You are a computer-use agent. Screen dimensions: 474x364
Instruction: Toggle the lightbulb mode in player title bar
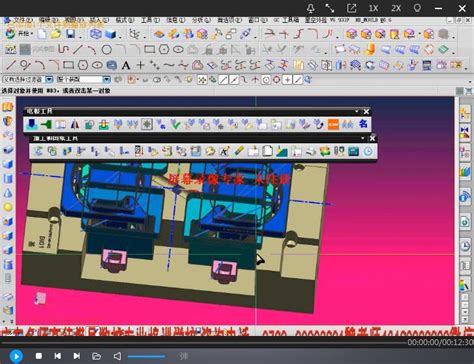click(417, 8)
